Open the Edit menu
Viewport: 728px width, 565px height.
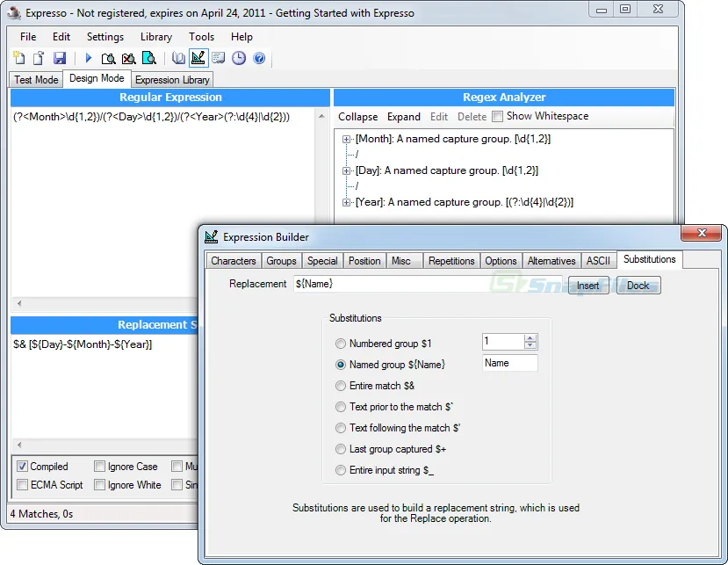pos(61,37)
